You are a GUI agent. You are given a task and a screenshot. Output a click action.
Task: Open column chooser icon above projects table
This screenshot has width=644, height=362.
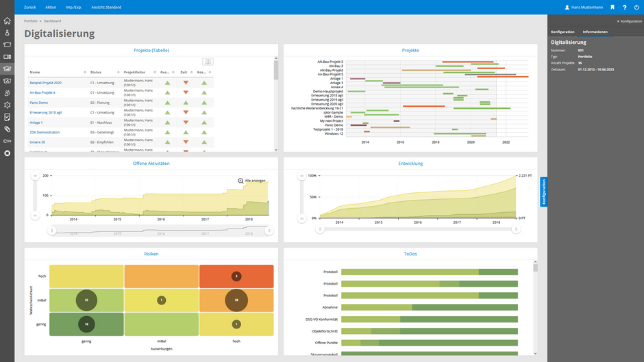click(x=208, y=62)
